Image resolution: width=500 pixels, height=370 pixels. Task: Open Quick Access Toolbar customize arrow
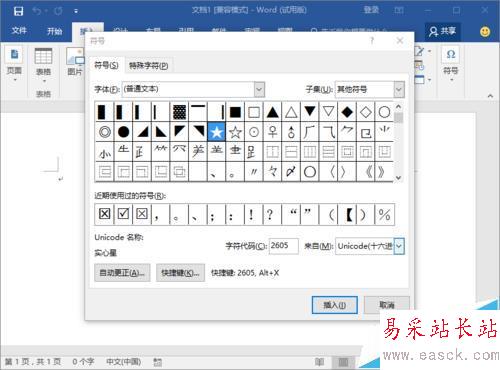coord(76,11)
